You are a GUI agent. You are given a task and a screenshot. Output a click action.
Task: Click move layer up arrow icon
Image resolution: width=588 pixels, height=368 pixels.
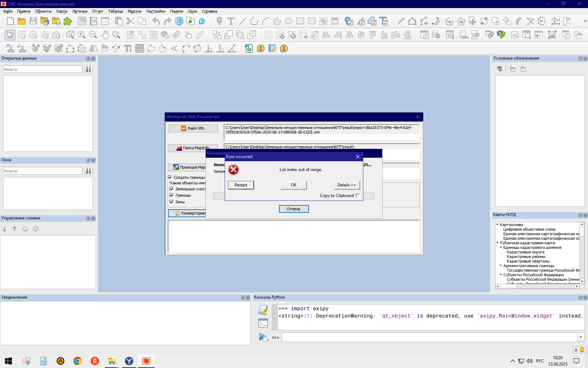14,229
